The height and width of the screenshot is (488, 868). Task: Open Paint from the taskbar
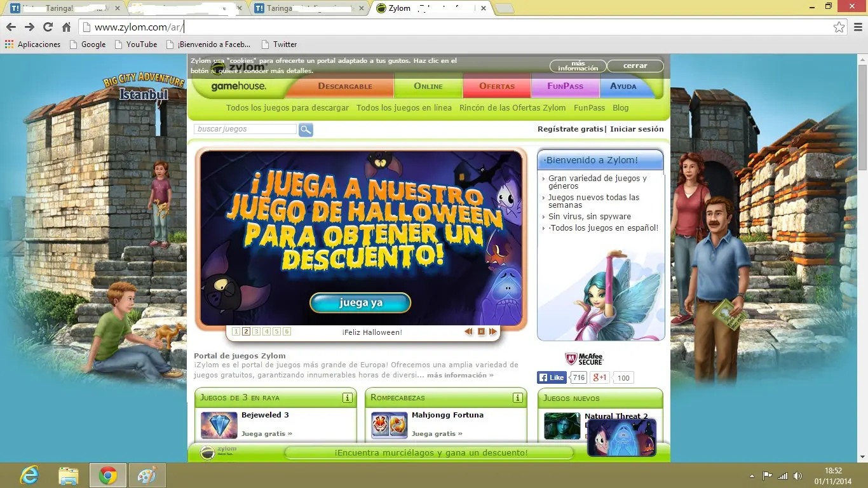click(x=147, y=475)
